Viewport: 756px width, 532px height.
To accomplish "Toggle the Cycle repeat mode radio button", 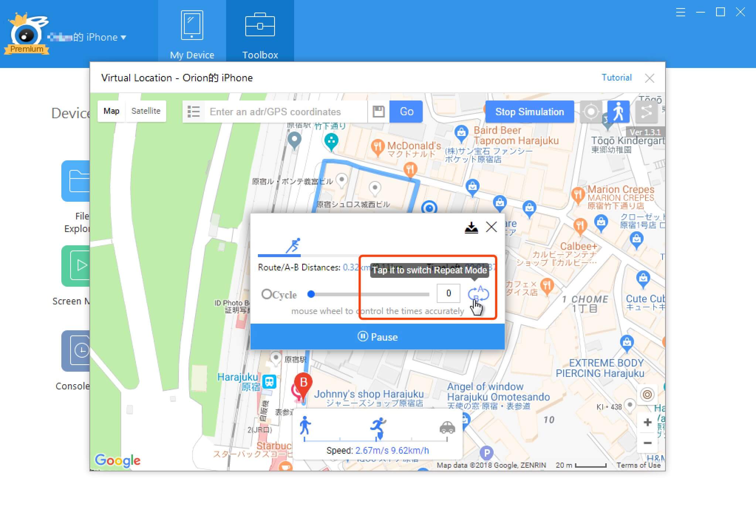I will (x=265, y=294).
